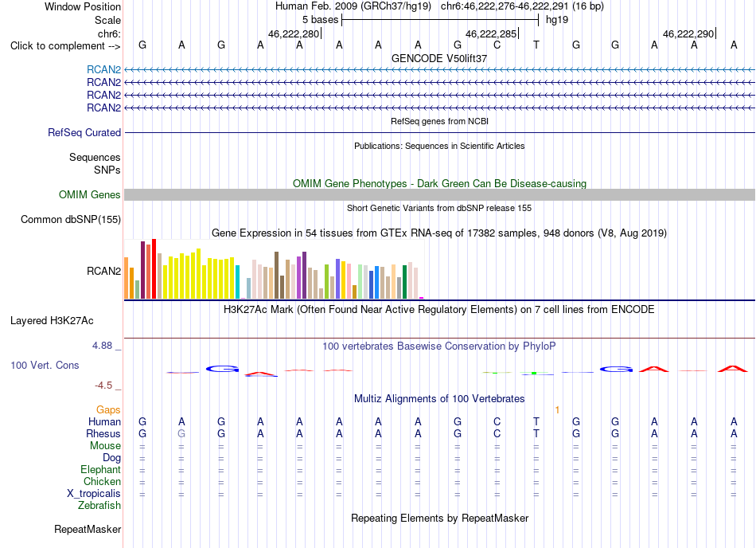Open '100 vertebrates Basewise Conservation by PhyloP' title
The width and height of the screenshot is (756, 548).
pyautogui.click(x=439, y=346)
